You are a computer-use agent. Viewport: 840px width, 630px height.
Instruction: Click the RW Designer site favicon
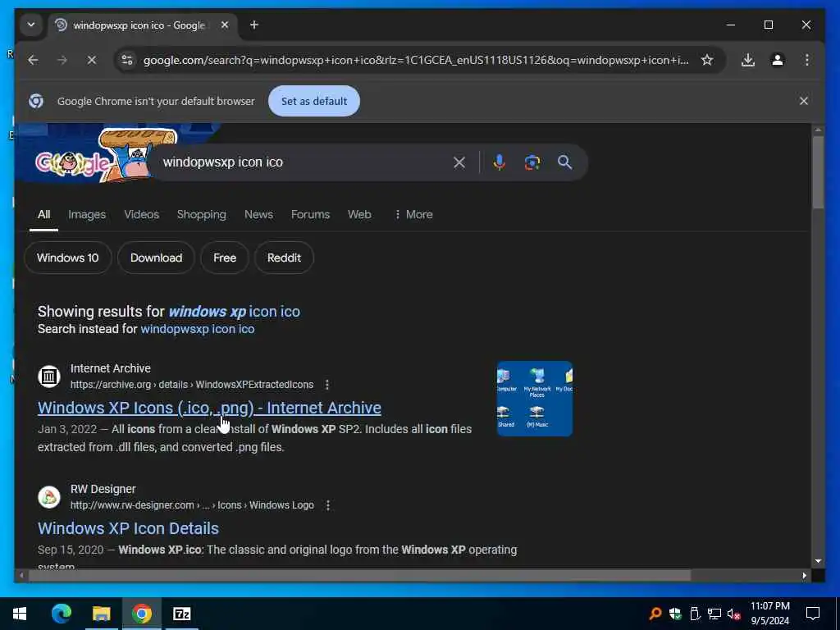coord(48,496)
